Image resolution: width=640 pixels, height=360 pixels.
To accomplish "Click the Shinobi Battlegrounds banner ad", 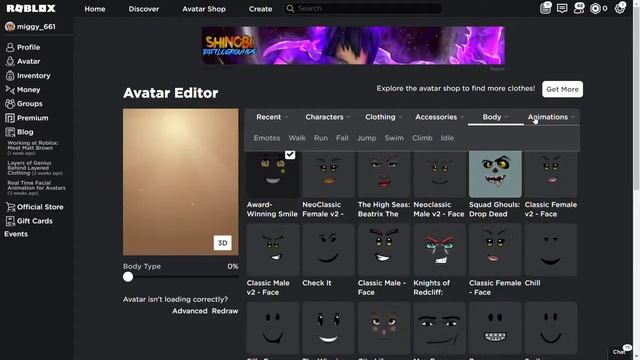I will click(353, 45).
